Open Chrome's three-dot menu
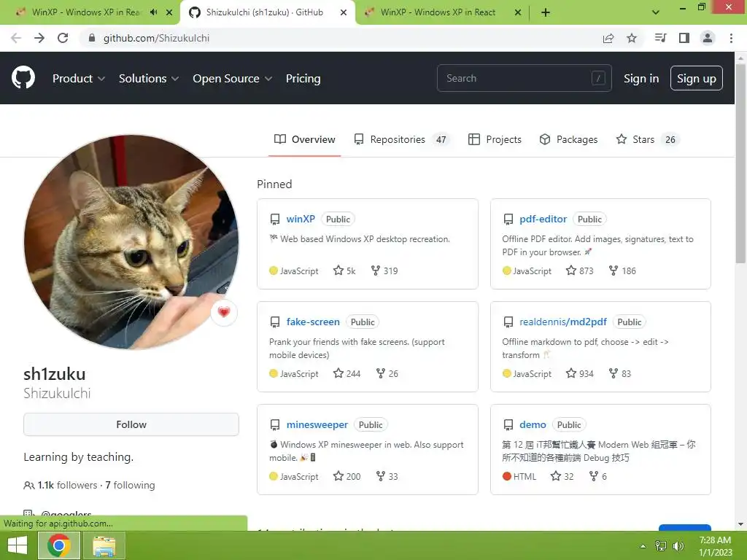The image size is (747, 560). click(731, 38)
